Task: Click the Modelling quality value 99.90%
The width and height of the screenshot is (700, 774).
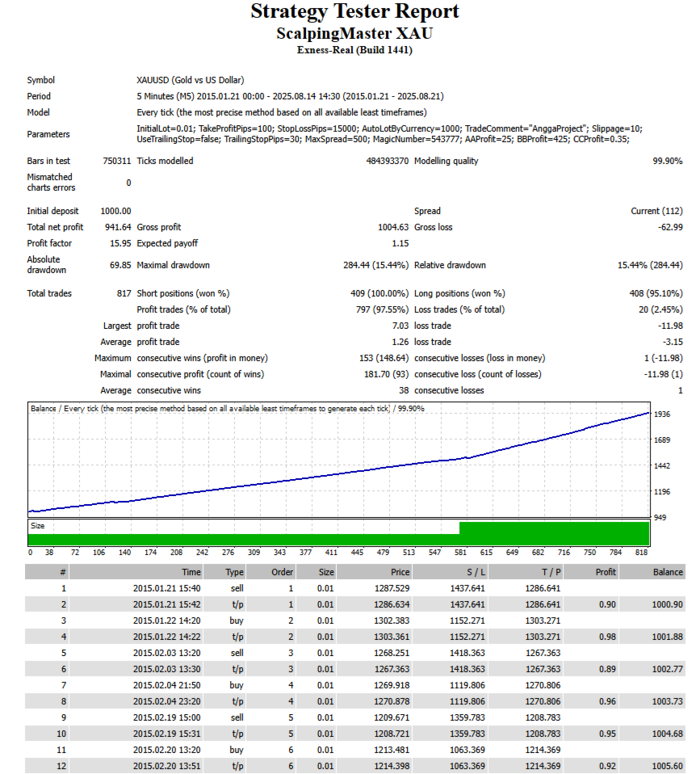Action: point(668,161)
